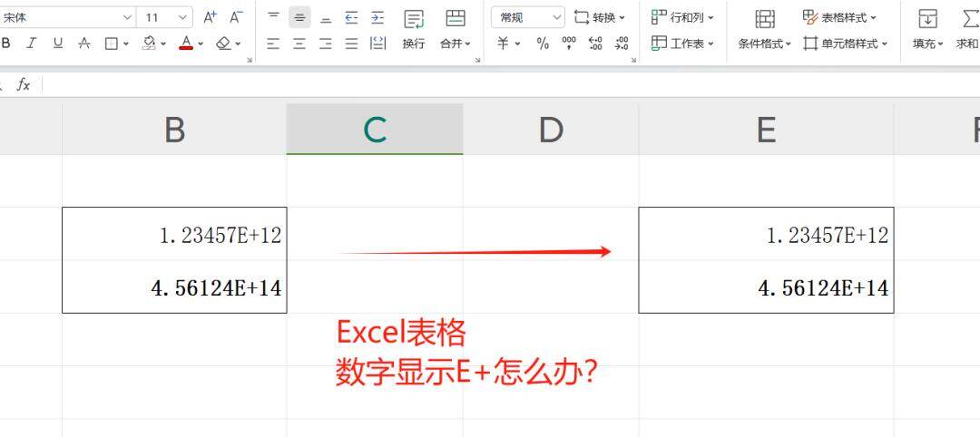Open the 工作表 worksheet menu
980x437 pixels.
click(682, 44)
